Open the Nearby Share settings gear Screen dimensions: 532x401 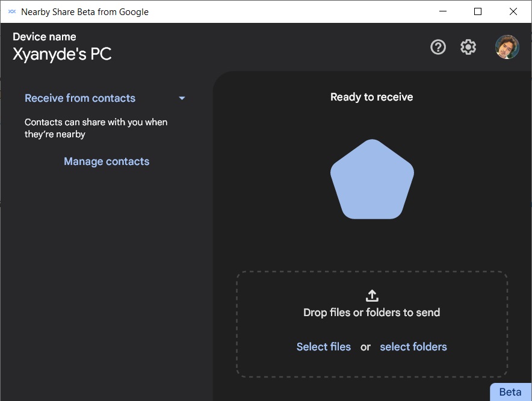tap(468, 47)
